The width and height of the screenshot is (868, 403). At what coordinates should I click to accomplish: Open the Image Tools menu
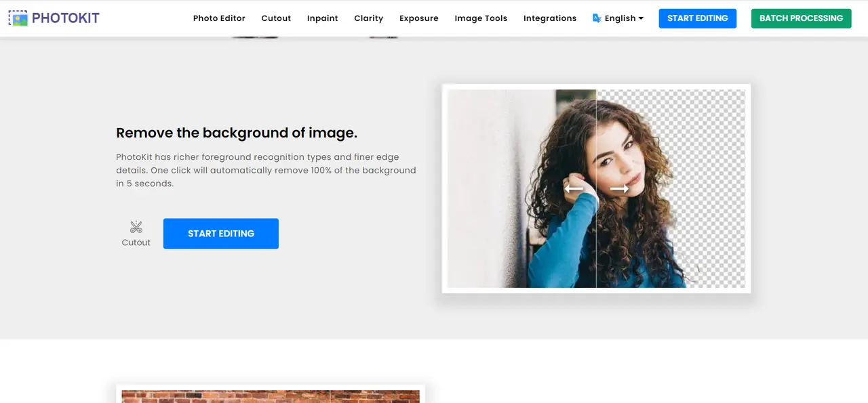[x=481, y=18]
